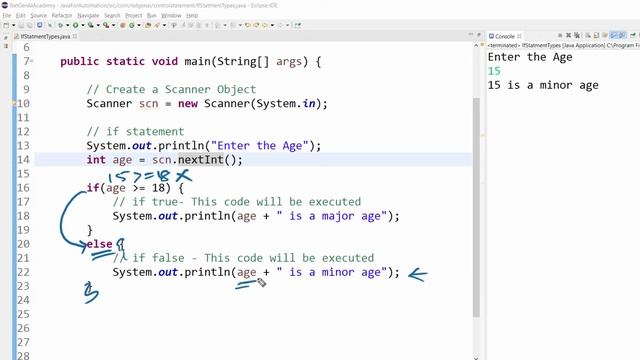This screenshot has width=640, height=360.
Task: Open the File menu
Action: point(7,16)
